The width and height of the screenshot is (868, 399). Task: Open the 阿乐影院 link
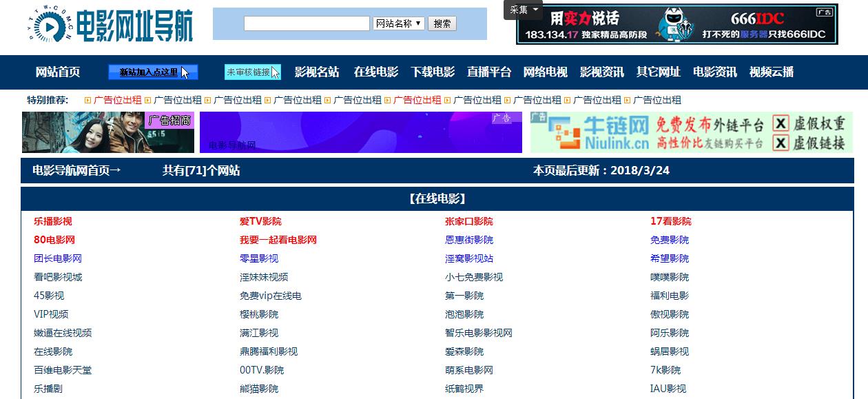[670, 333]
